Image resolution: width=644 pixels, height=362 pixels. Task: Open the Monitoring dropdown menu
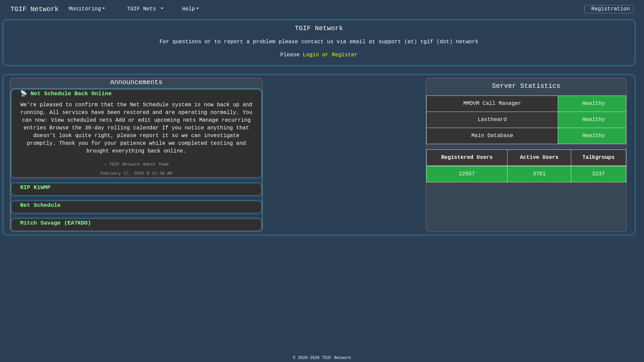pos(87,9)
